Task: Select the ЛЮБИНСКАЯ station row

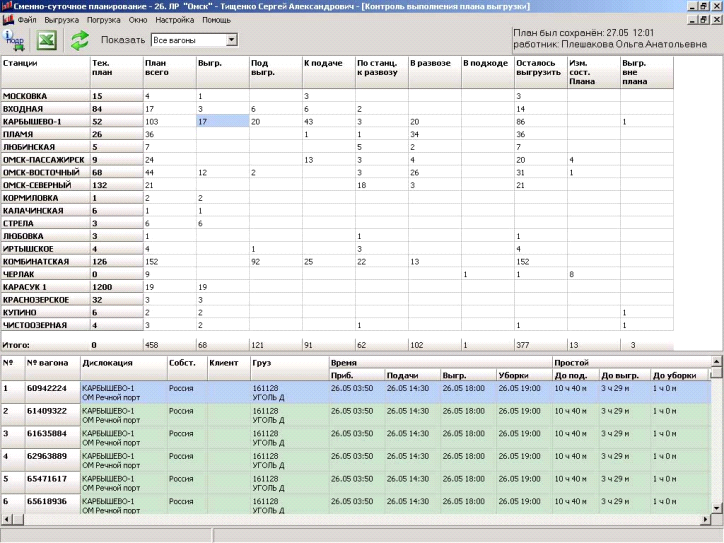Action: click(x=337, y=147)
